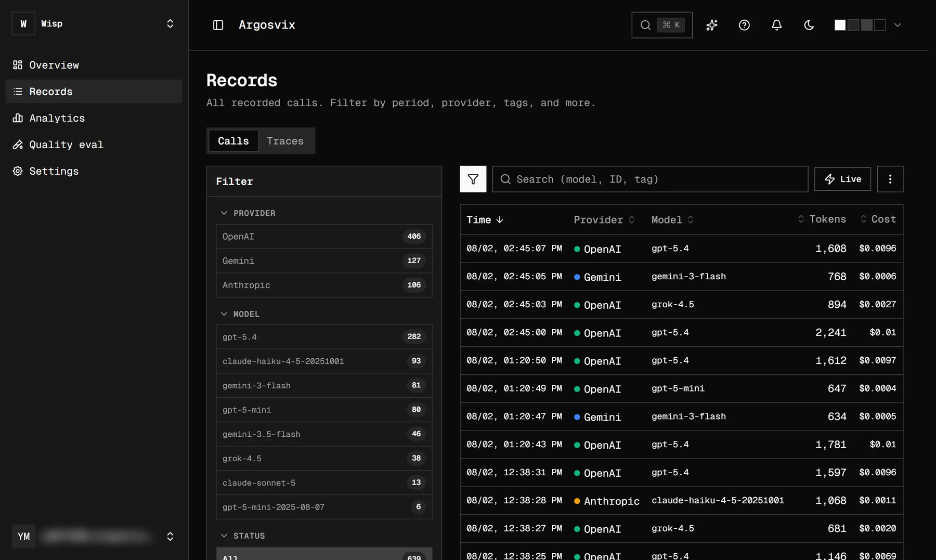Filter by the Anthropic provider

(324, 285)
